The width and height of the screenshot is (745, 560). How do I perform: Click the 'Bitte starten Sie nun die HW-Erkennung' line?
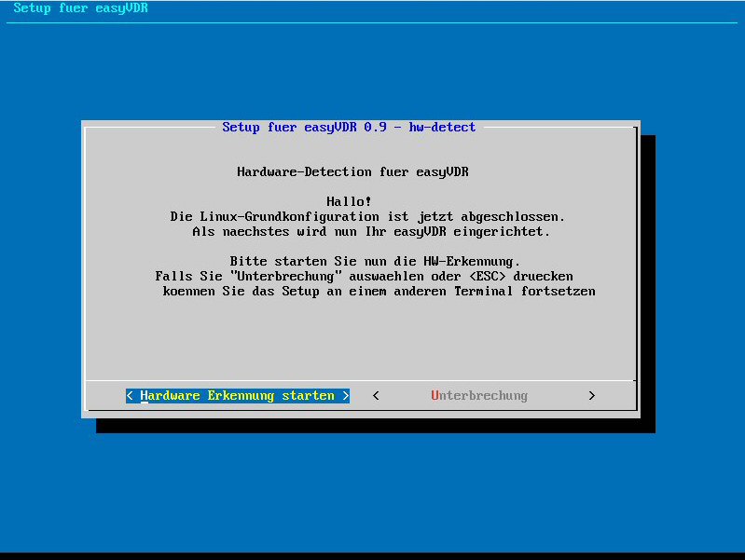click(375, 261)
